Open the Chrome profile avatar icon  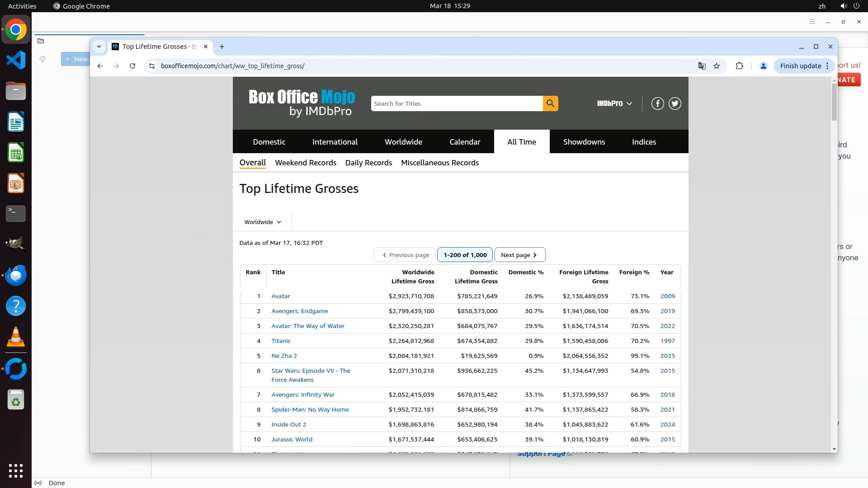pyautogui.click(x=763, y=66)
